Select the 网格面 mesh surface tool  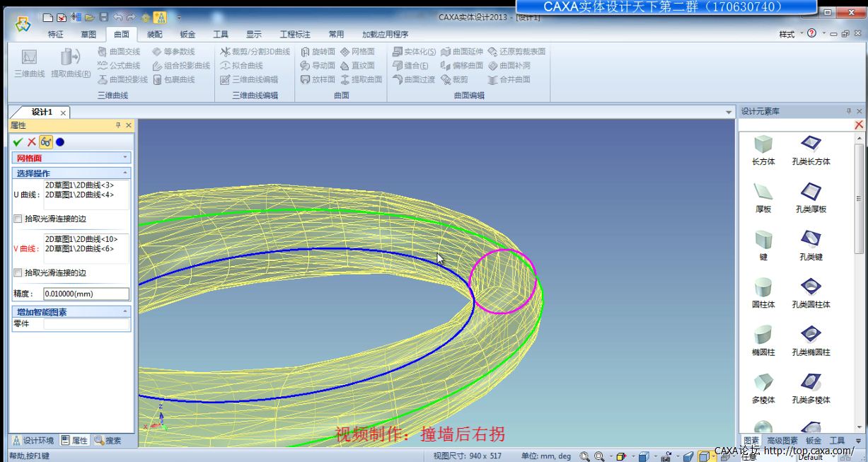[357, 52]
